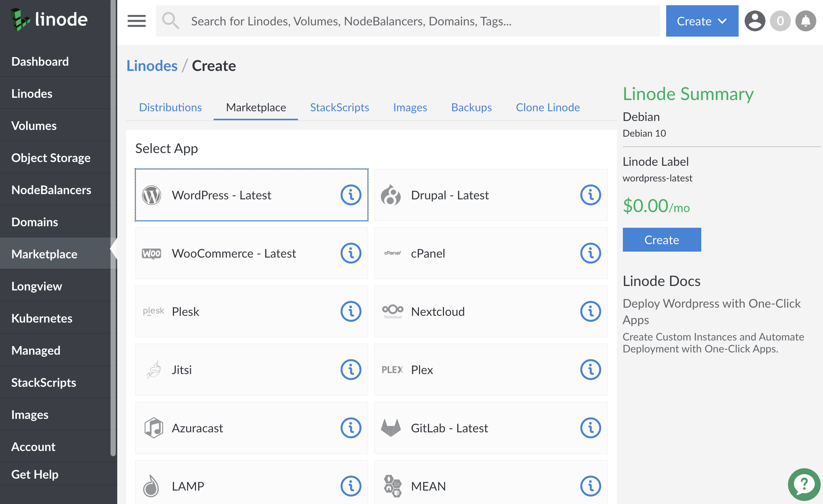The height and width of the screenshot is (504, 823).
Task: Click the Jitsi app icon
Action: tap(153, 370)
